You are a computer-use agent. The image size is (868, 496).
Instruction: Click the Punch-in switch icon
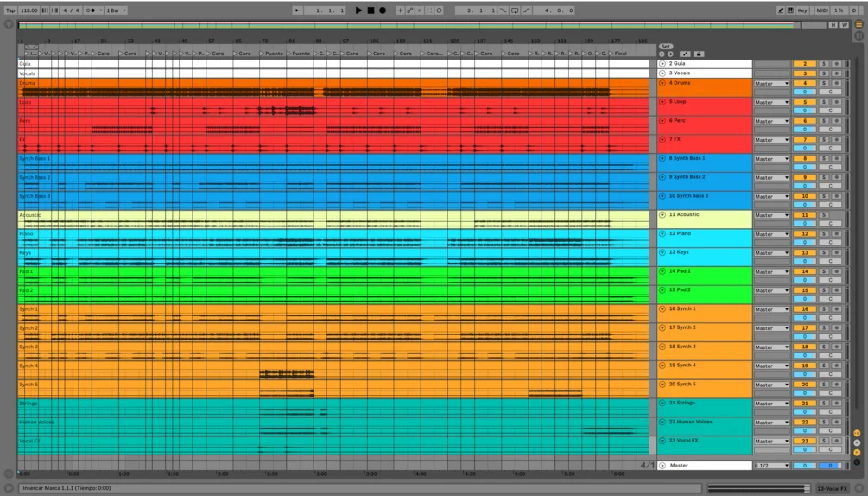point(504,10)
